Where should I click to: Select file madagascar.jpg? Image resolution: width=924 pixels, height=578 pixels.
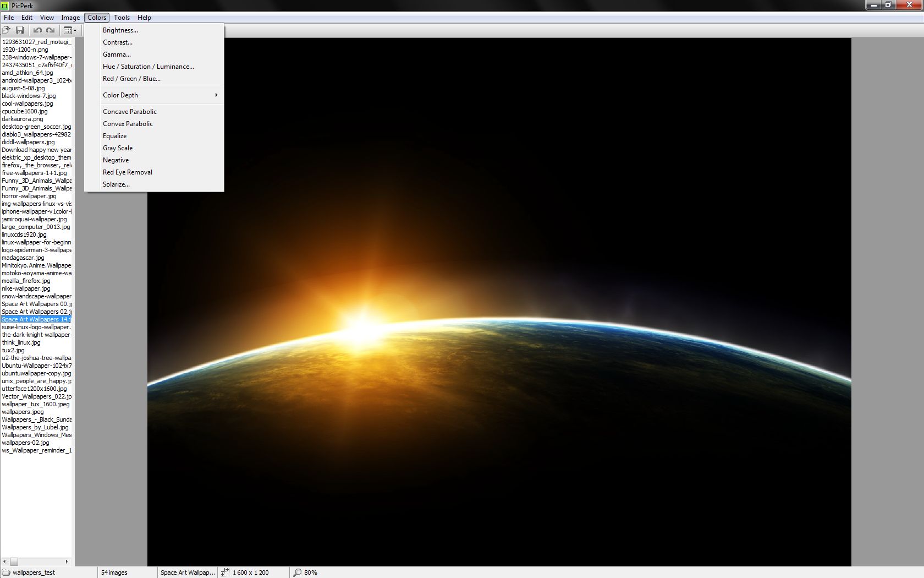click(x=23, y=258)
